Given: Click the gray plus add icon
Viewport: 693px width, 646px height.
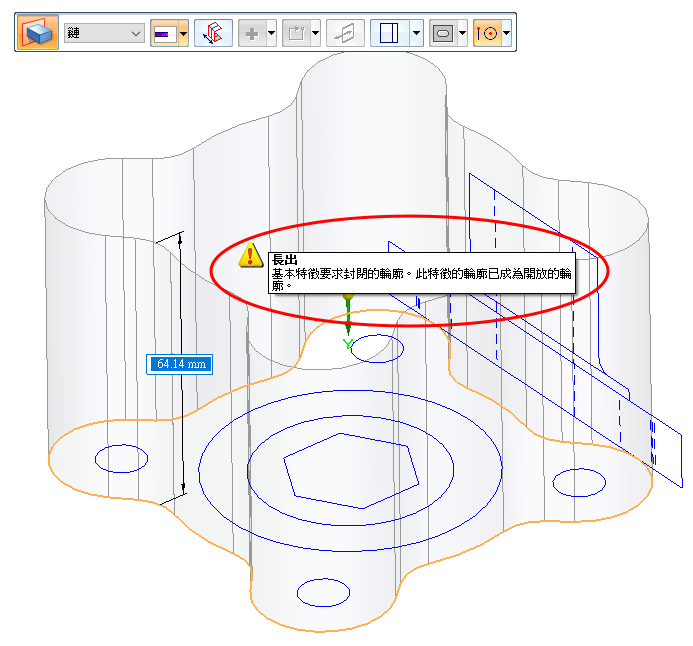Looking at the screenshot, I should [x=252, y=33].
